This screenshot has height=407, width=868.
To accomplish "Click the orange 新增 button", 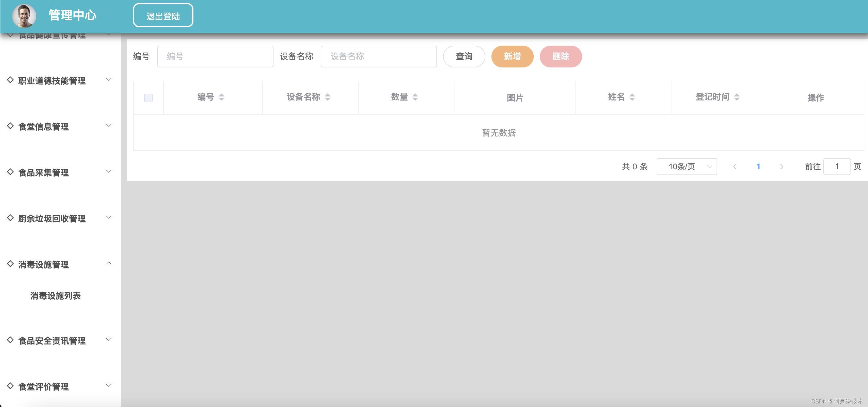I will (x=512, y=56).
